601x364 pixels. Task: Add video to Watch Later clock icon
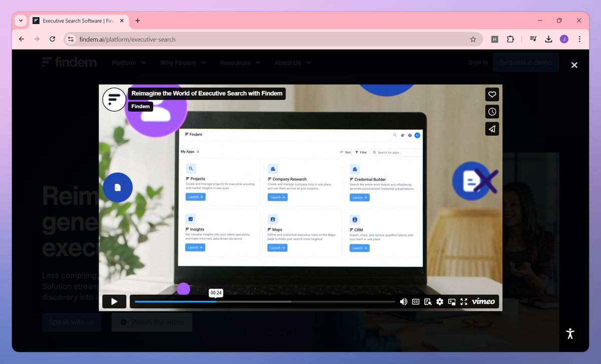pyautogui.click(x=492, y=112)
